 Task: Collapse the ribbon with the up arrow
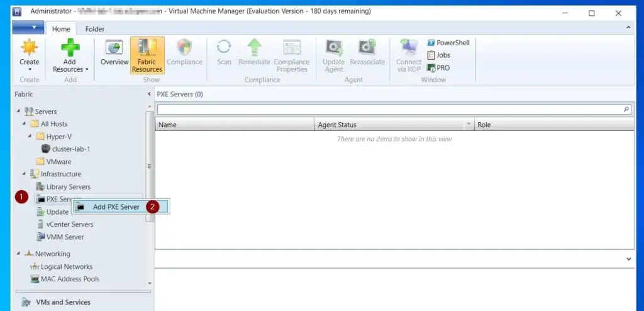[628, 27]
